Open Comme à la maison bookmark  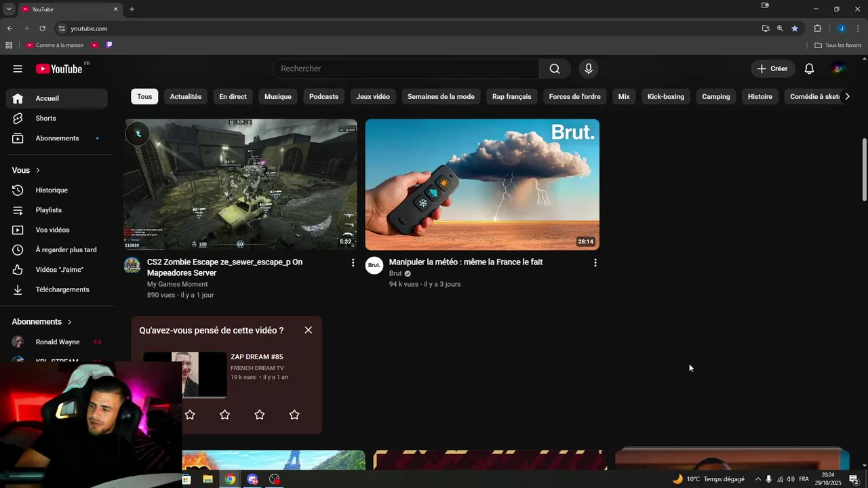click(x=55, y=45)
